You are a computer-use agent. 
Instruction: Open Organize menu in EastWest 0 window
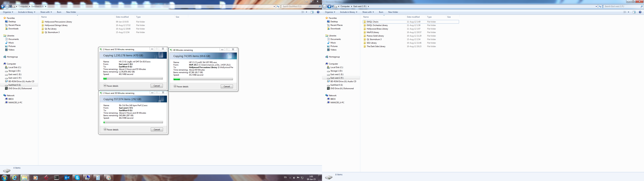coord(8,12)
